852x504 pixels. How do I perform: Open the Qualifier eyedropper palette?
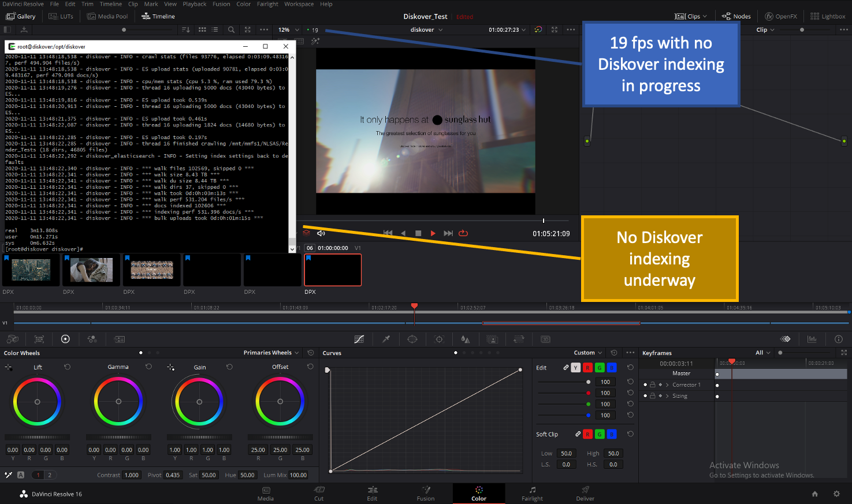click(386, 339)
